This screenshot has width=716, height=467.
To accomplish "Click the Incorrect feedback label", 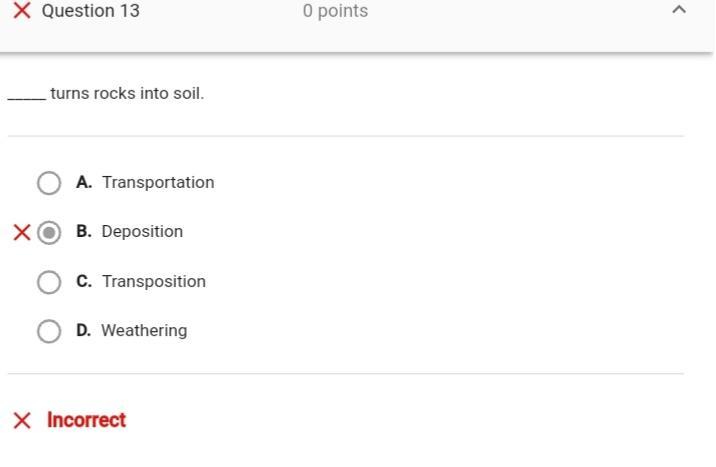I will 86,420.
